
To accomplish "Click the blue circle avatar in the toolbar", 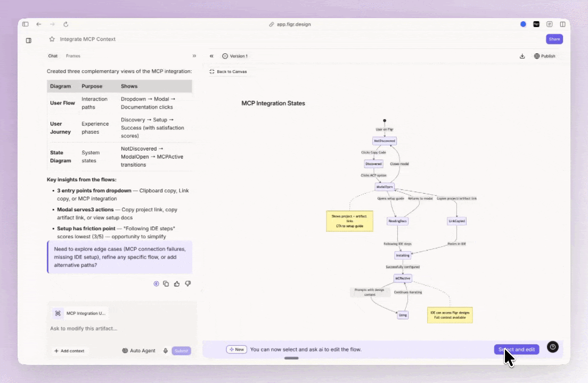I will click(x=523, y=24).
